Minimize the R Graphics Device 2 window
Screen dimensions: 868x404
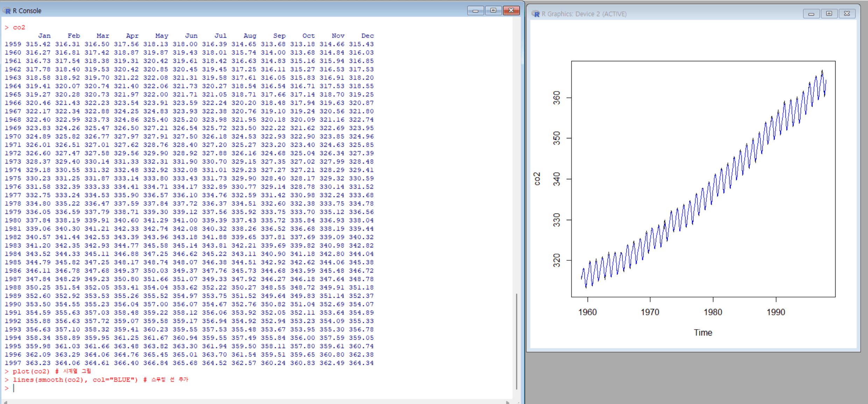811,14
